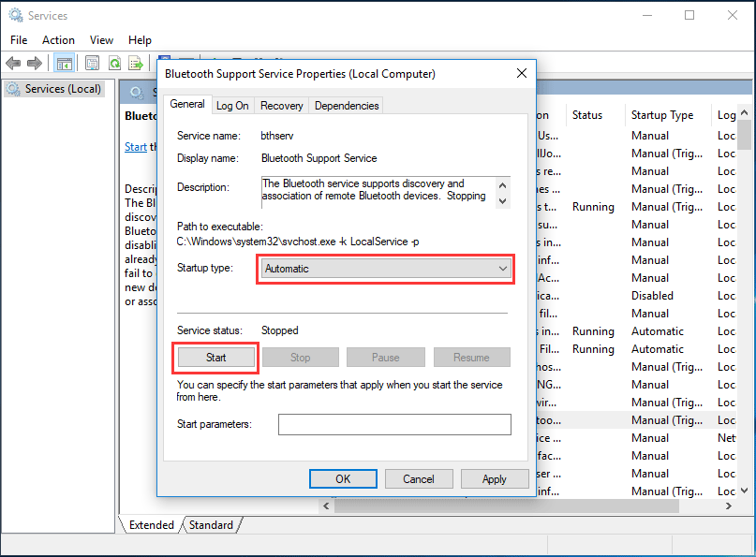Screen dimensions: 756x557
Task: Click the OK button
Action: pos(343,479)
